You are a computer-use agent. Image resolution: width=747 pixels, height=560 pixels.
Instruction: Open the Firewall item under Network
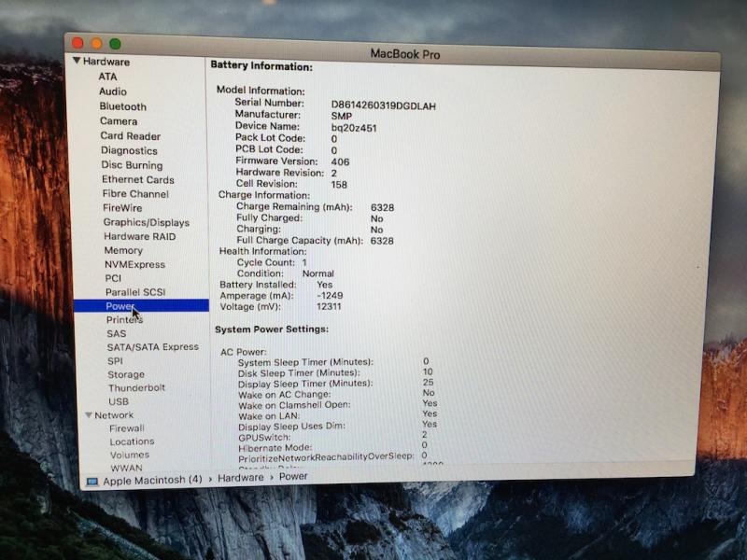[x=127, y=428]
